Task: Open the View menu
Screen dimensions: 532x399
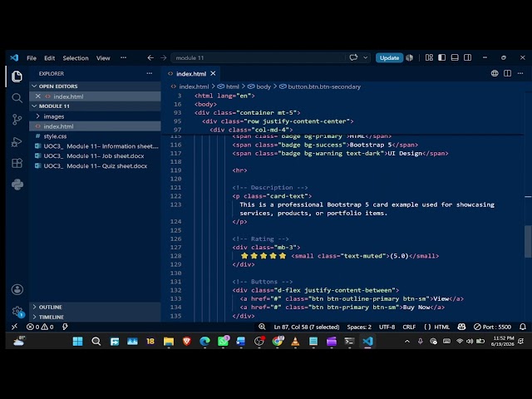Action: click(103, 58)
